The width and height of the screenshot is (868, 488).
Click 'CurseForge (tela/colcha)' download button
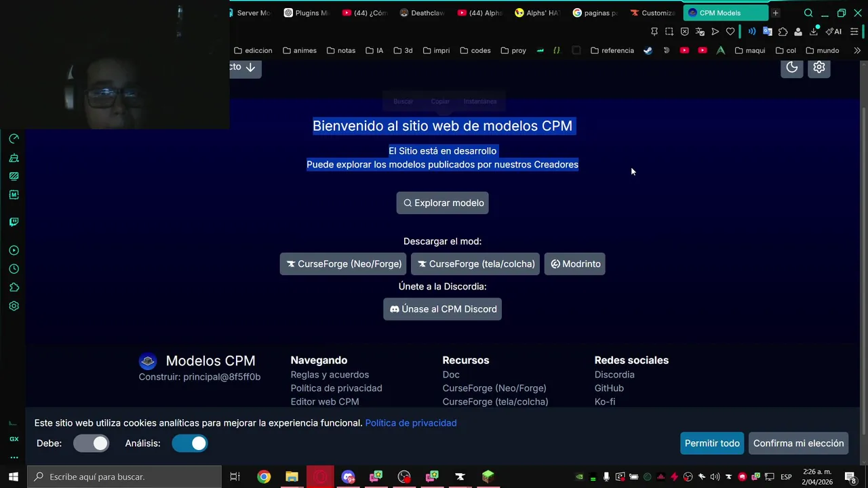click(475, 264)
